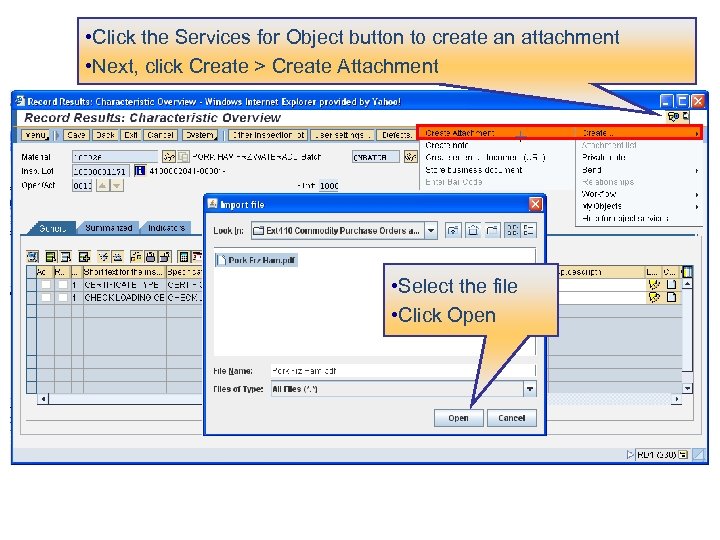720x540 pixels.
Task: Select Create note menu entry
Action: pos(496,145)
